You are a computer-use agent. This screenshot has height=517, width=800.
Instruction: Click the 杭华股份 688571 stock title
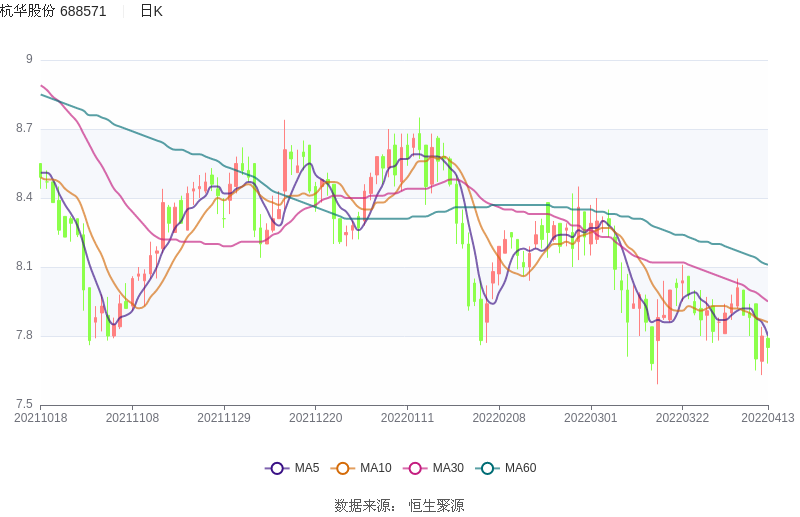click(x=54, y=11)
